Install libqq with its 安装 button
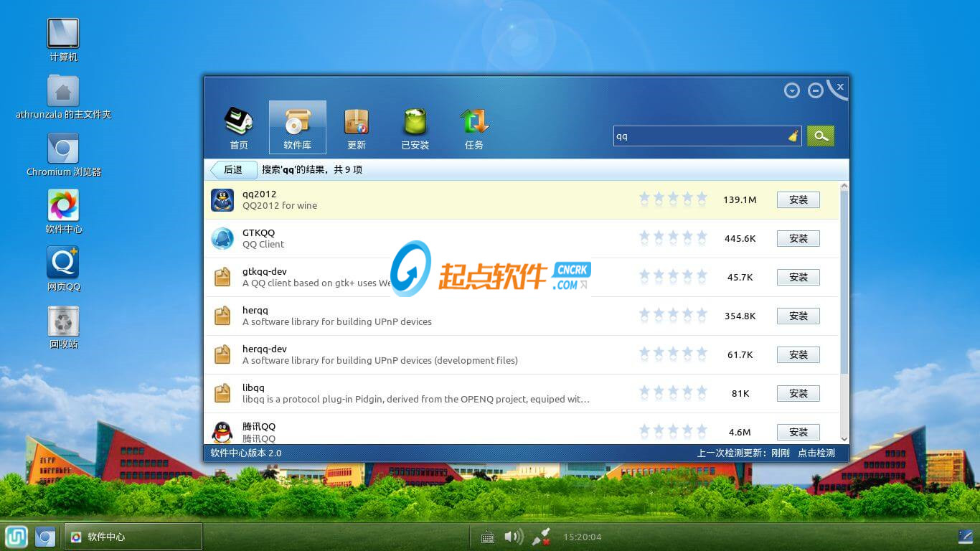 [x=798, y=394]
